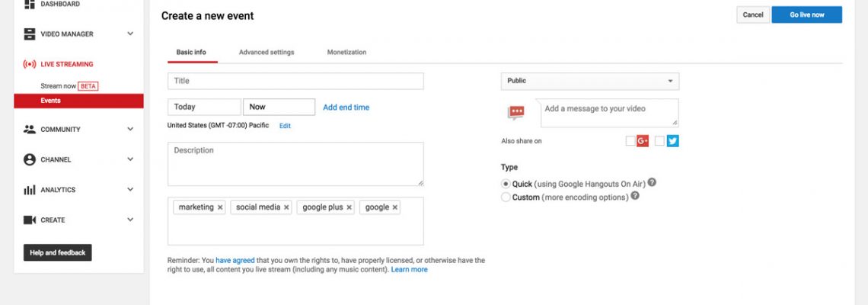868x305 pixels.
Task: Remove the marketing tag with its x
Action: tap(220, 207)
